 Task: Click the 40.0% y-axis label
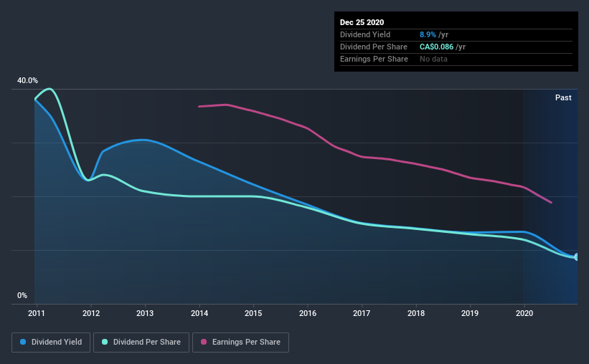point(27,81)
